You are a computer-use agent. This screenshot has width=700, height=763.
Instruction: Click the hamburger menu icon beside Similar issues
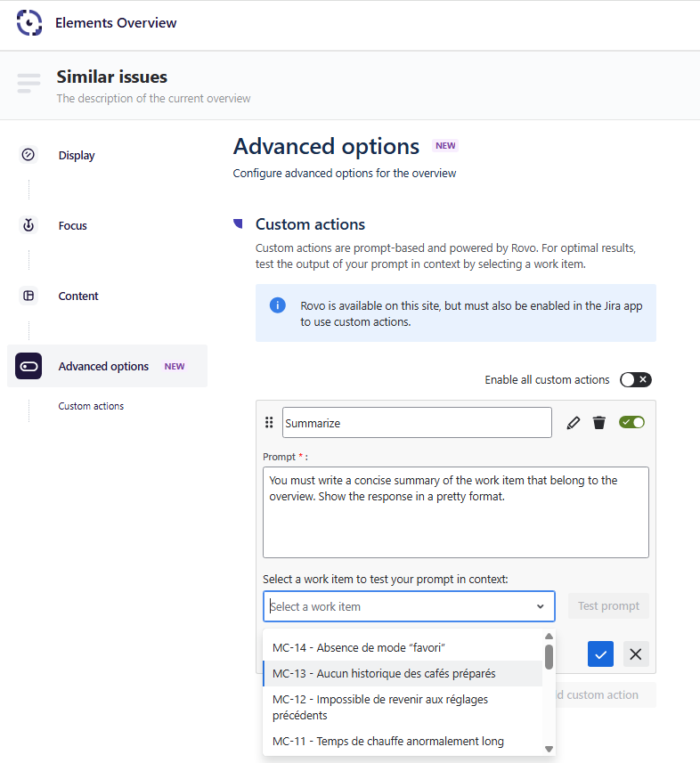pos(29,83)
